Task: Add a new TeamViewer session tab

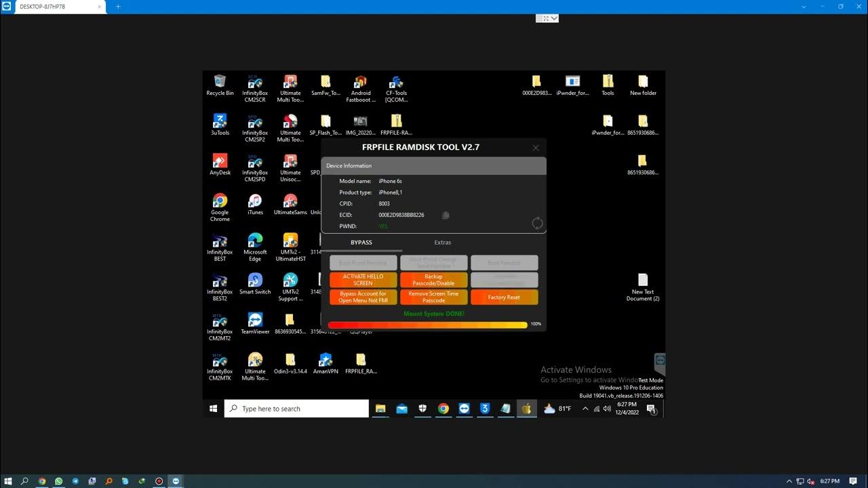Action: pos(118,6)
